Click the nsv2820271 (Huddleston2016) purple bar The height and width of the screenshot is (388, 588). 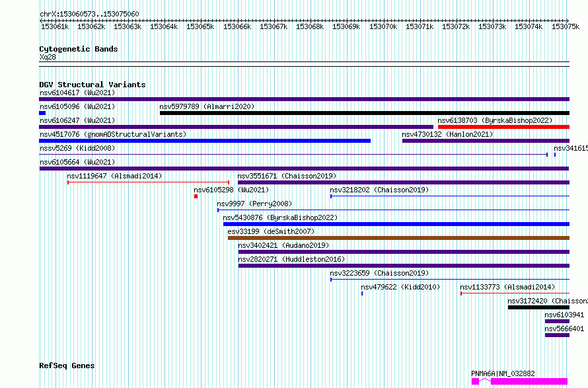point(404,266)
